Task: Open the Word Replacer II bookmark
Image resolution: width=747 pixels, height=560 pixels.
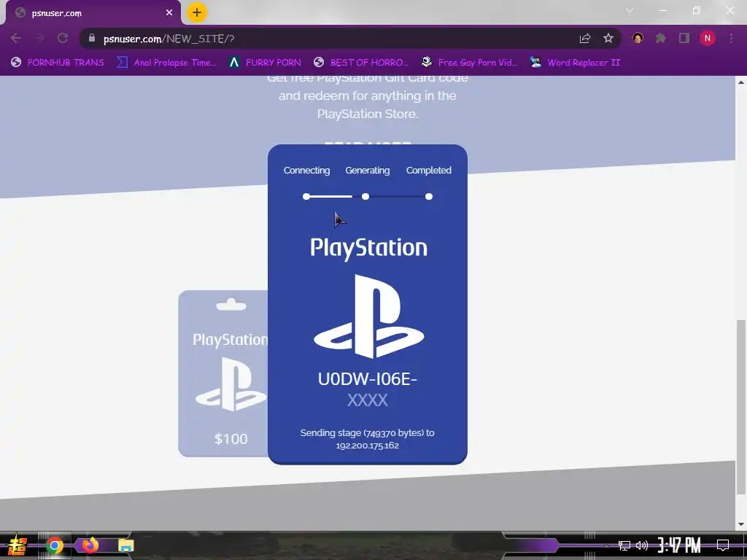Action: pos(576,63)
